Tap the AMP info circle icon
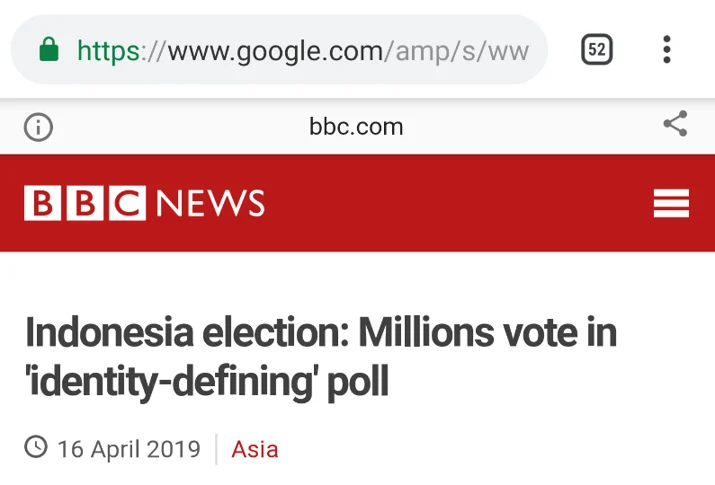This screenshot has width=715, height=485. tap(38, 127)
